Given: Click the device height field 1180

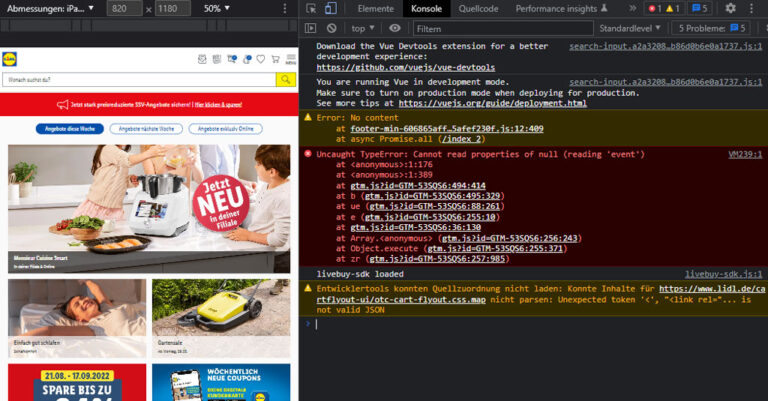Looking at the screenshot, I should point(173,8).
